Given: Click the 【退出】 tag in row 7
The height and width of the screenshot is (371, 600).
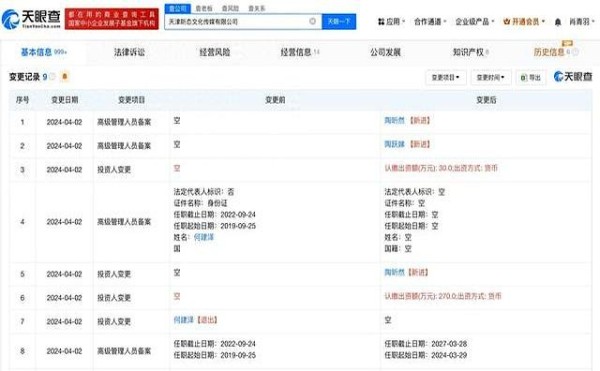Looking at the screenshot, I should pos(207,320).
